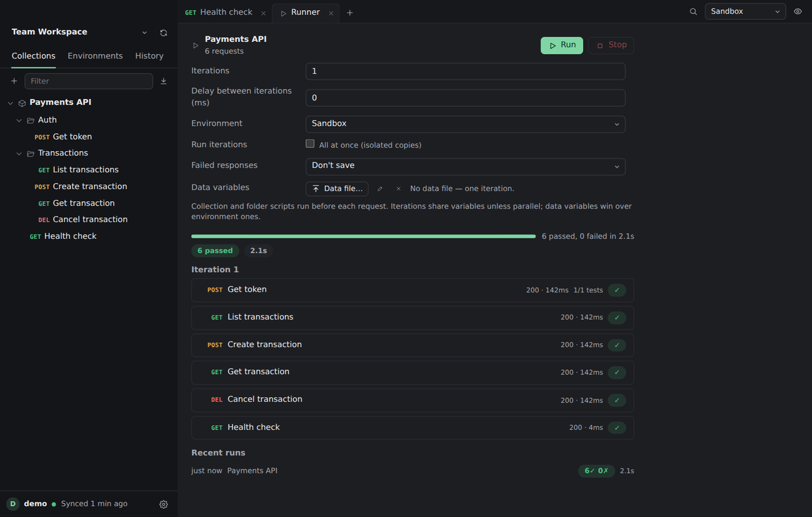Click the Payments API collection cube icon
The image size is (812, 517).
coord(22,103)
